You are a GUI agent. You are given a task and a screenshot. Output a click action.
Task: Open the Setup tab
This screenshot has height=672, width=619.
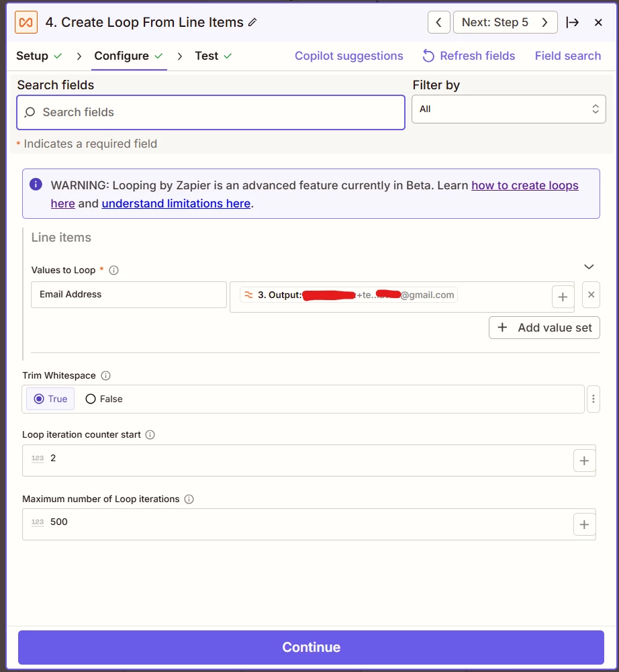coord(39,56)
